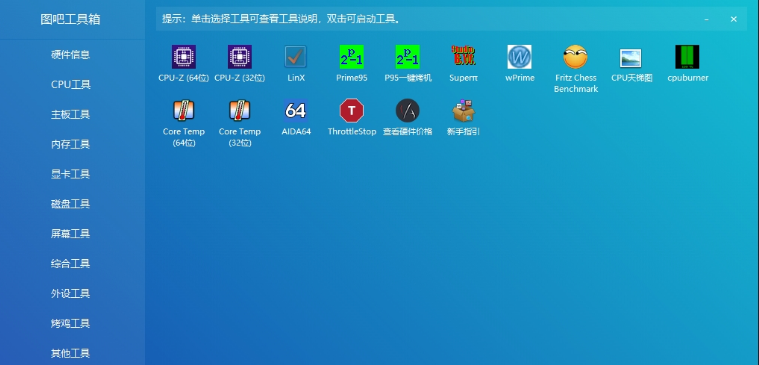The height and width of the screenshot is (365, 759).
Task: Click the 查看硬件价格 icon
Action: tap(408, 110)
